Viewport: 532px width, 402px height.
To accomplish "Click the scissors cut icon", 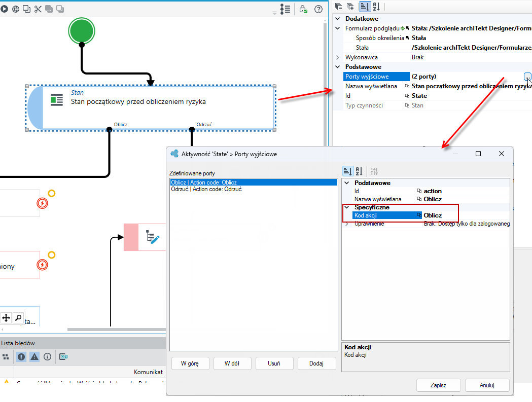I will (38, 9).
